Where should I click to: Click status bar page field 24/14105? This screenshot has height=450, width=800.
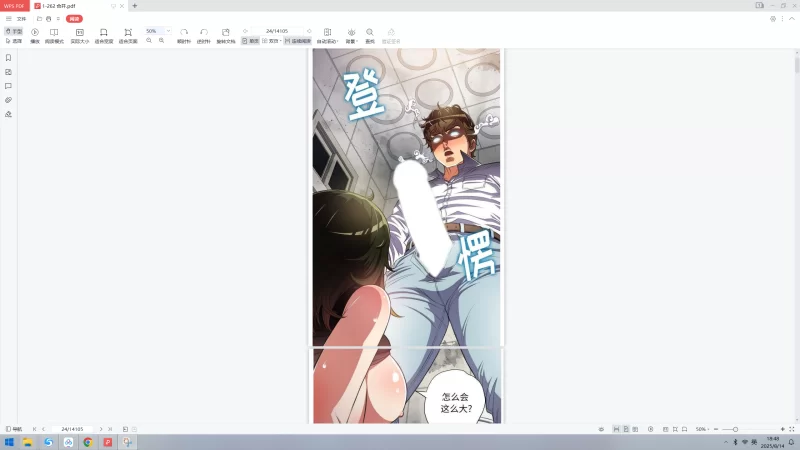pyautogui.click(x=72, y=429)
